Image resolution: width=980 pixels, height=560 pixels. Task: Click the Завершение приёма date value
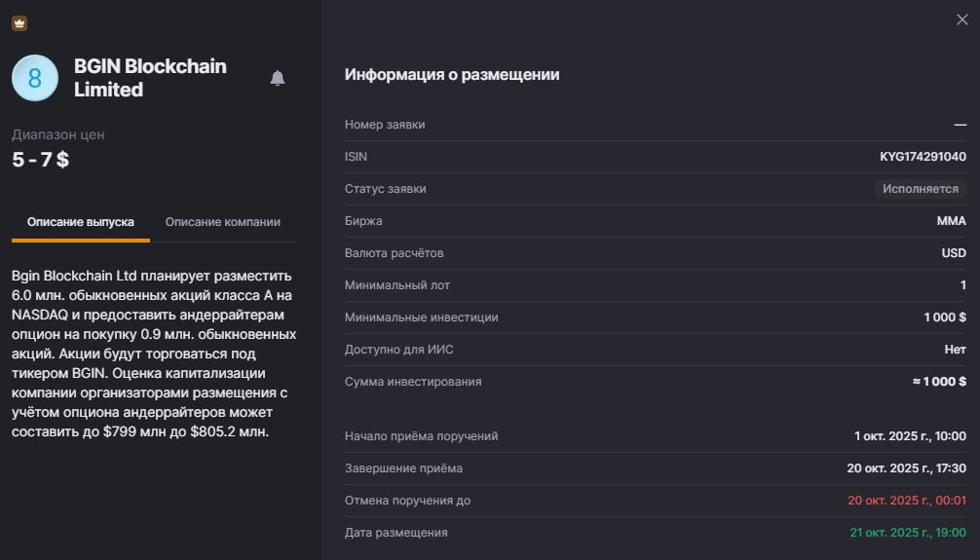tap(906, 468)
